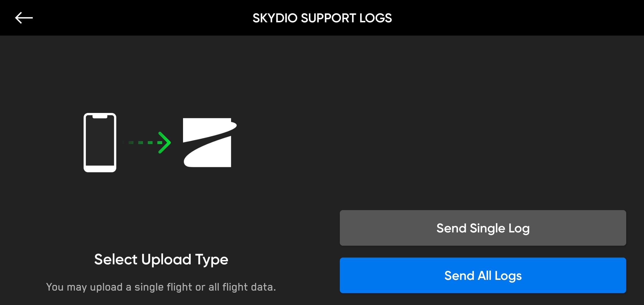Tap the word LOGS in header
Screen dimensions: 644x305
coord(375,18)
